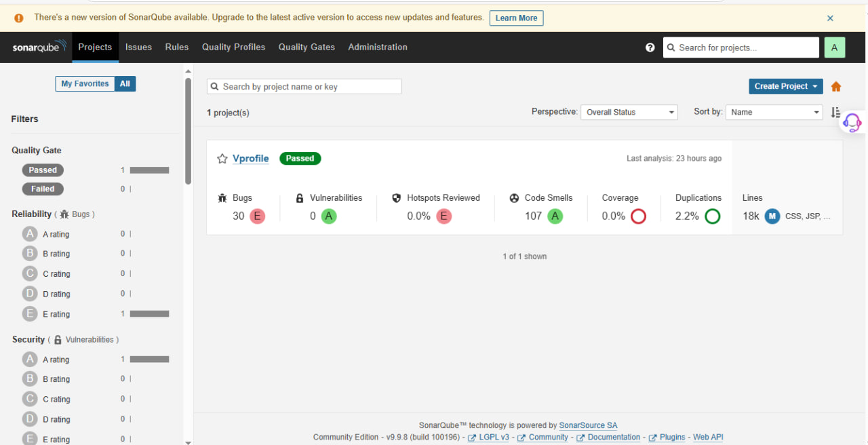This screenshot has height=445, width=868.
Task: Open the Community footer link
Action: coord(543,437)
